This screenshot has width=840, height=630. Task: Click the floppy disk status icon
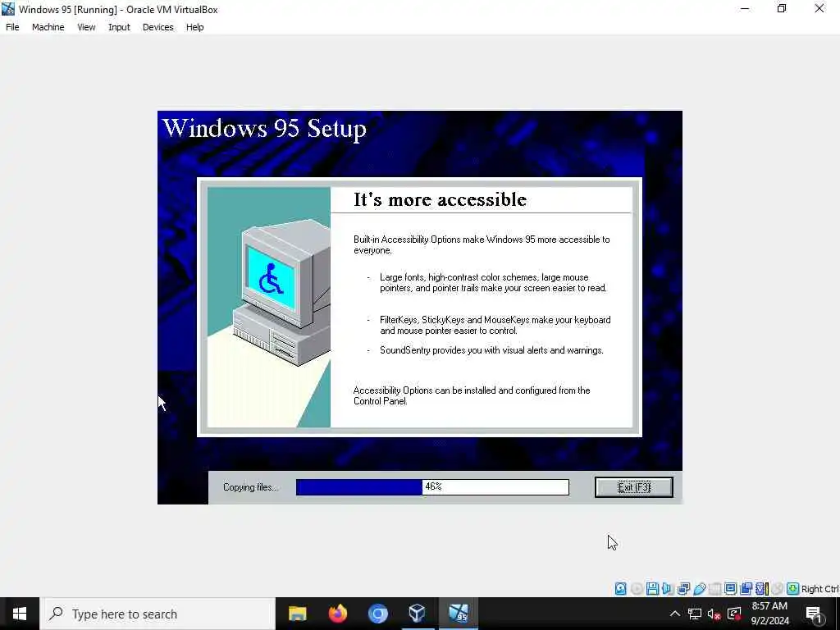(x=652, y=589)
